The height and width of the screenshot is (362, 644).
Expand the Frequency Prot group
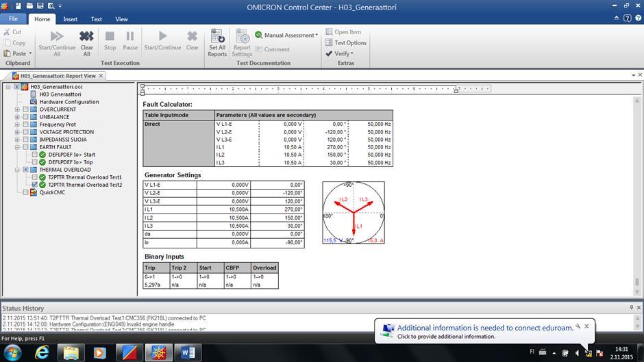(x=17, y=125)
